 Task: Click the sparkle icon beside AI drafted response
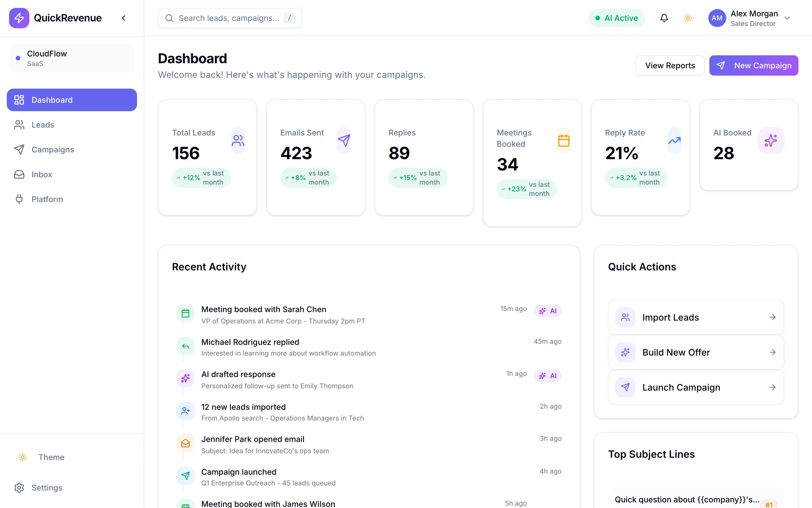pyautogui.click(x=186, y=378)
